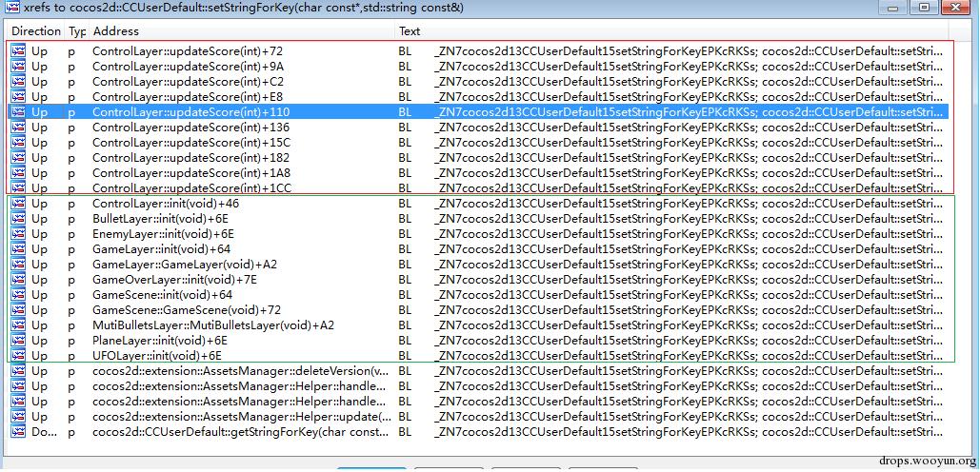Select address PlaneLayer::init(void)+6E

(159, 341)
